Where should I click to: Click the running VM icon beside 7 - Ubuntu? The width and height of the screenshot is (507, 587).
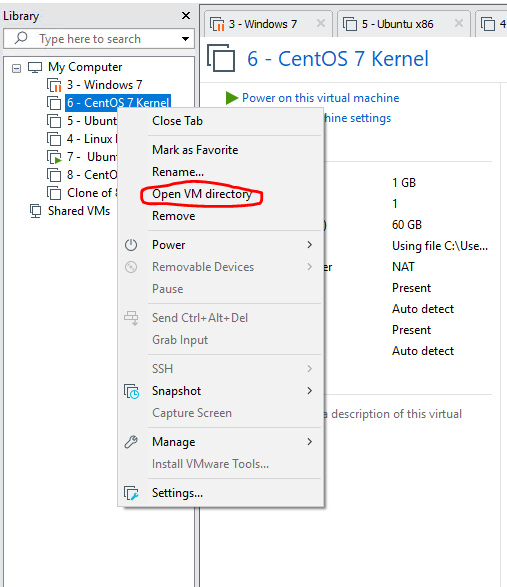(54, 157)
